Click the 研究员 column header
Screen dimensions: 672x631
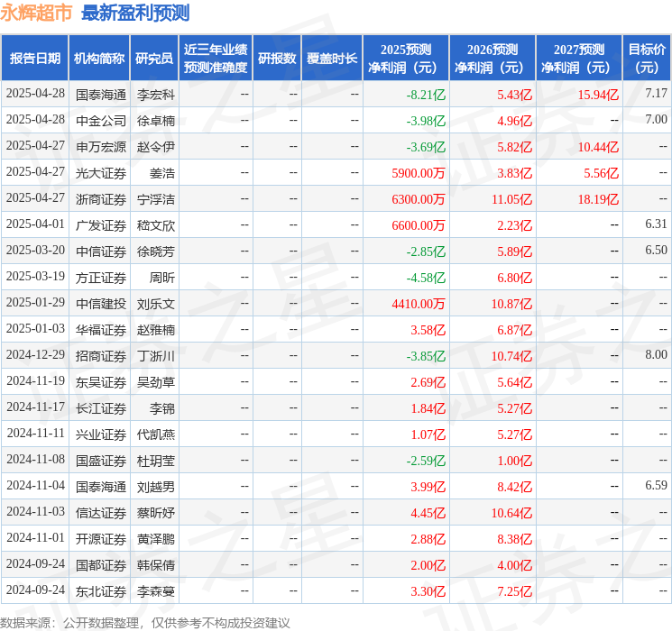point(154,59)
